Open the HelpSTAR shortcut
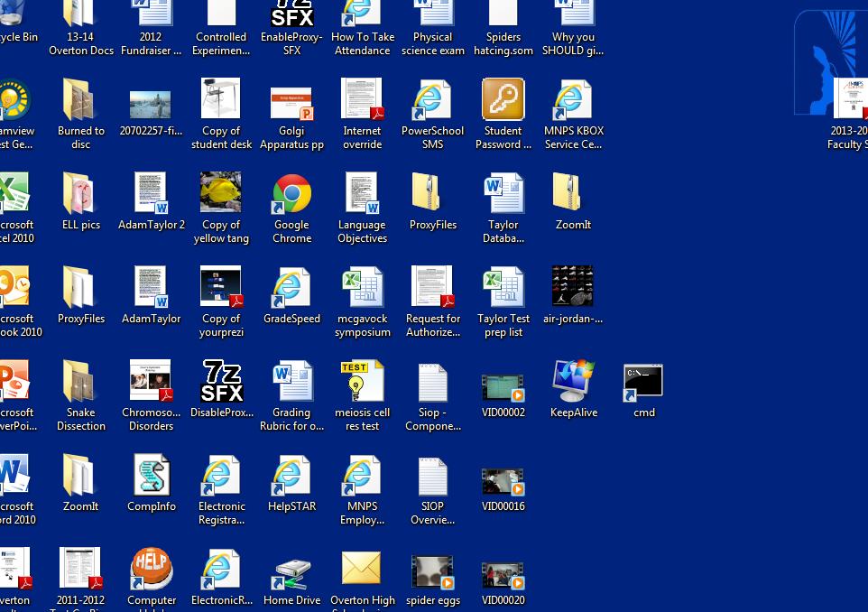The height and width of the screenshot is (612, 868). coord(291,474)
